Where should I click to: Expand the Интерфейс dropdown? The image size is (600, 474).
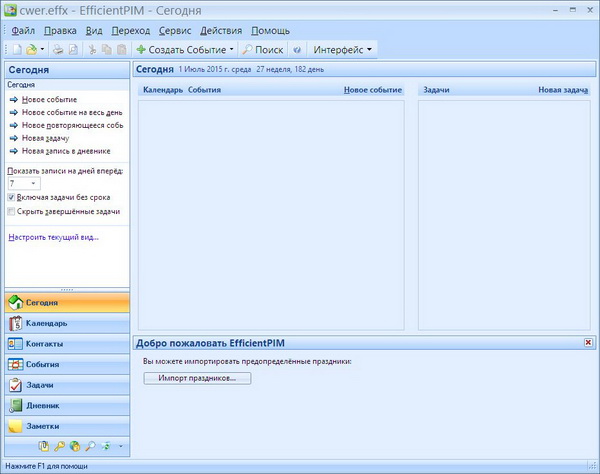point(369,49)
